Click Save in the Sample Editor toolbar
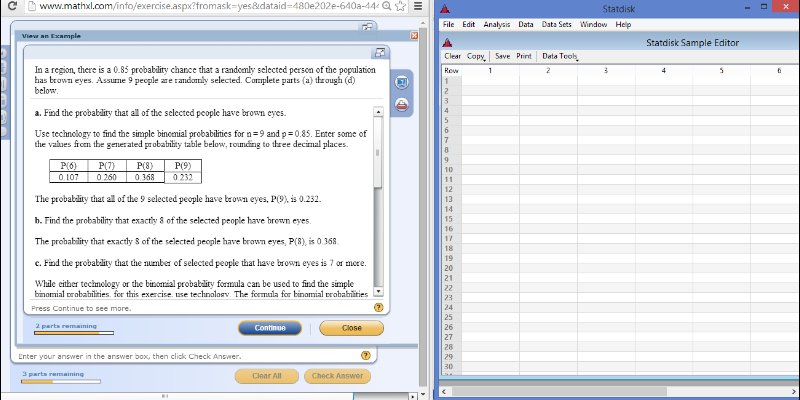The image size is (800, 400). coord(503,56)
